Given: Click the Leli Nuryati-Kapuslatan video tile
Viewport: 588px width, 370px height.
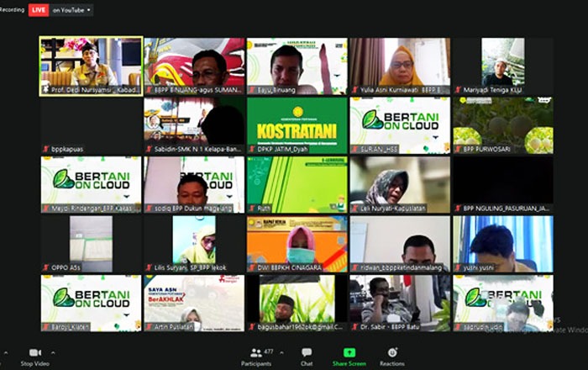Looking at the screenshot, I should pos(400,184).
